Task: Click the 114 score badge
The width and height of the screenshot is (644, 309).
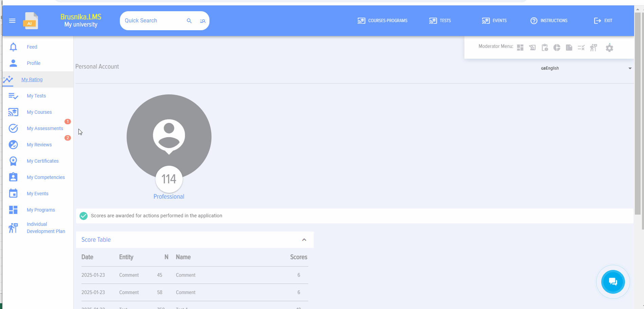Action: click(169, 179)
